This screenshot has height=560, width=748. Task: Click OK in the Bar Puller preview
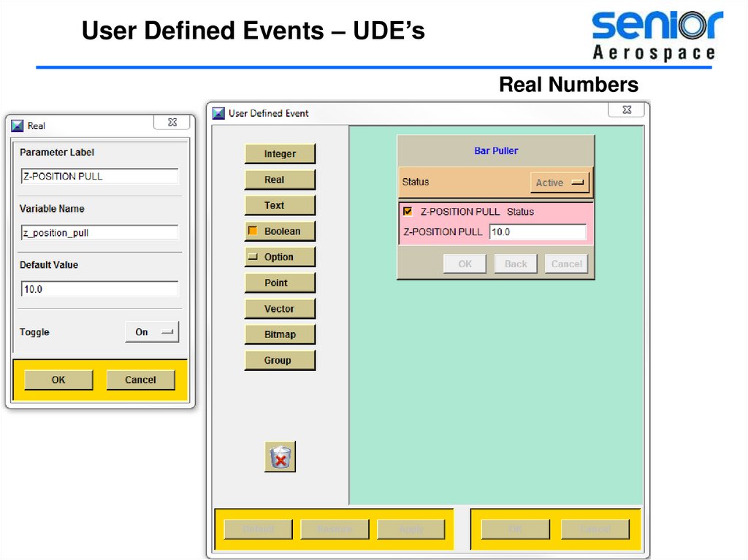coord(465,264)
